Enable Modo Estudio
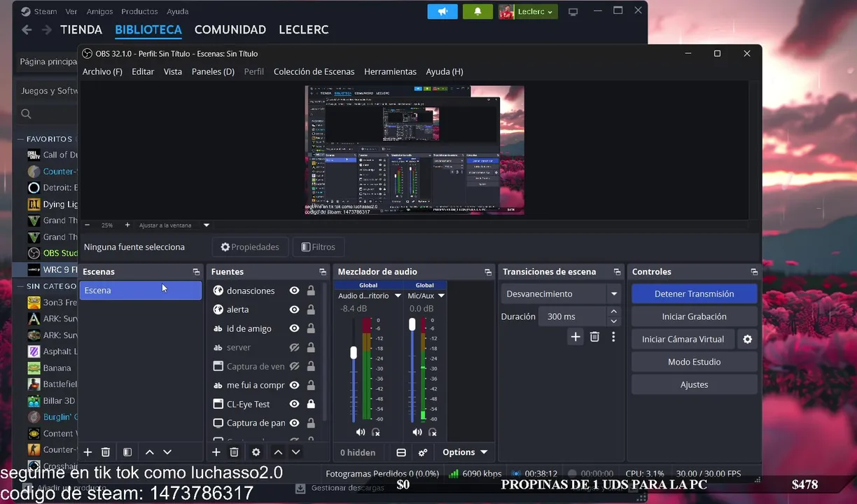The height and width of the screenshot is (504, 857). pos(694,362)
